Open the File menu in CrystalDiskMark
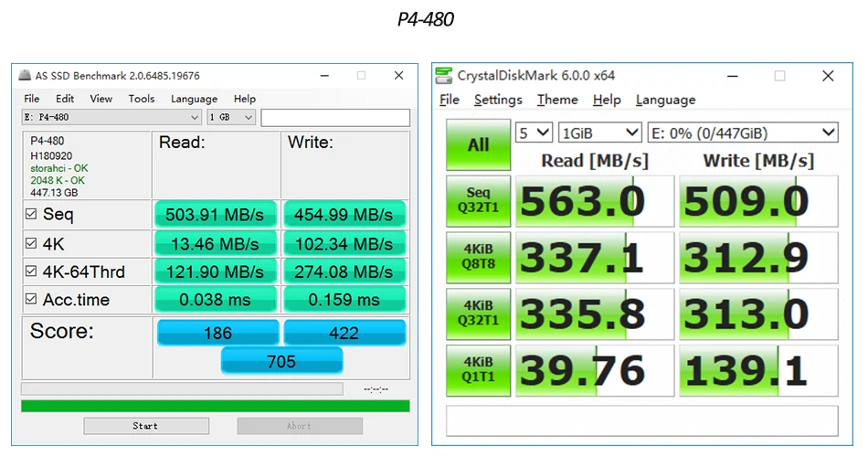 (x=450, y=100)
